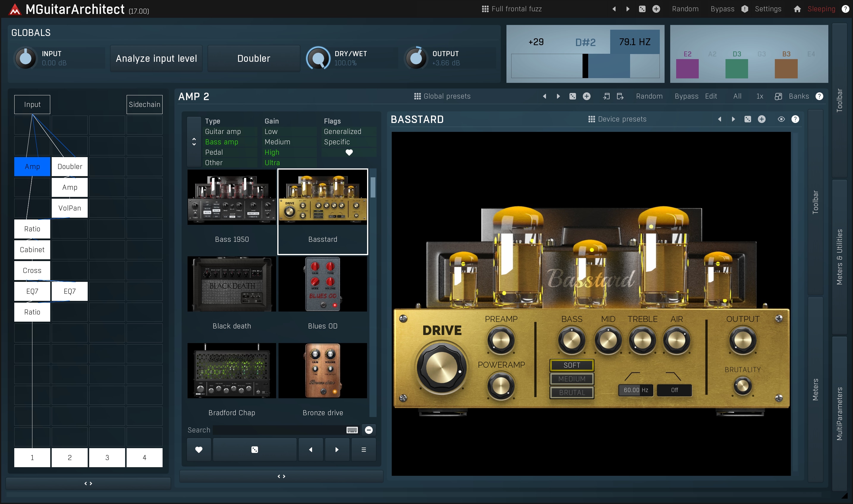853x504 pixels.
Task: Click the next preset arrow in BASSTARD header
Action: coord(733,119)
